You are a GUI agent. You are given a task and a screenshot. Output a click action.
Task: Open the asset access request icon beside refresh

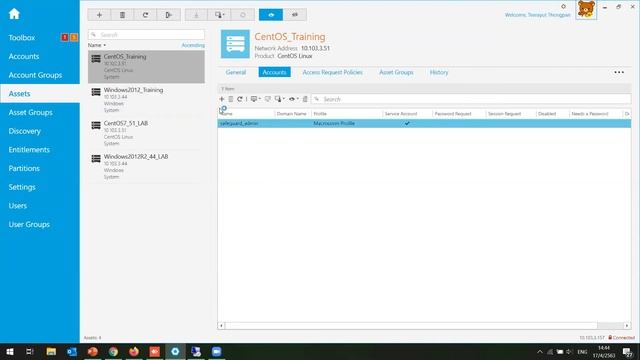pos(169,15)
